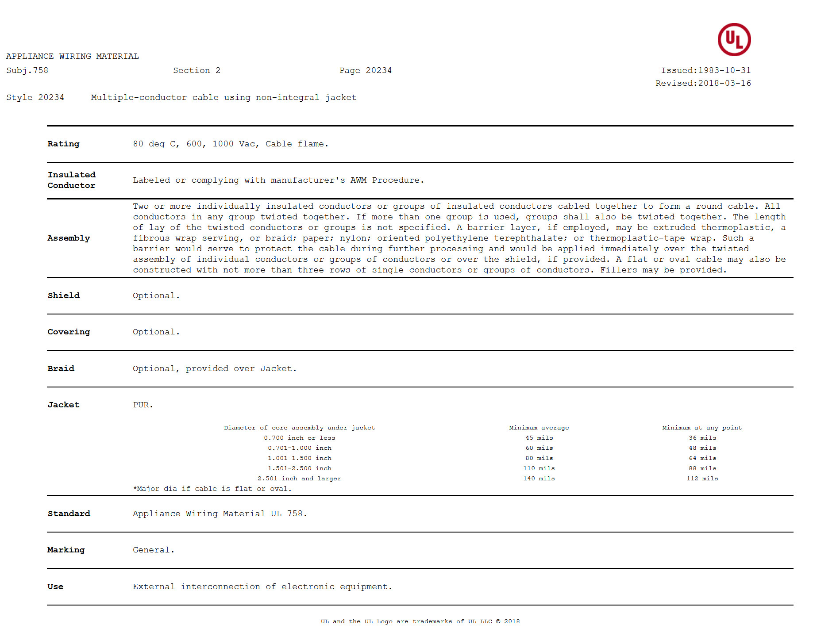Select the Style 20234 title text
Viewport: 840px width, 640px height.
pos(181,97)
